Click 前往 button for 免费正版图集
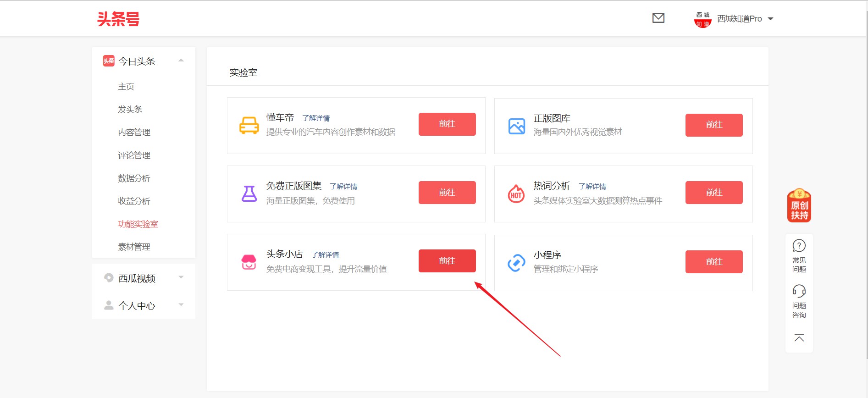This screenshot has width=868, height=398. pos(447,193)
